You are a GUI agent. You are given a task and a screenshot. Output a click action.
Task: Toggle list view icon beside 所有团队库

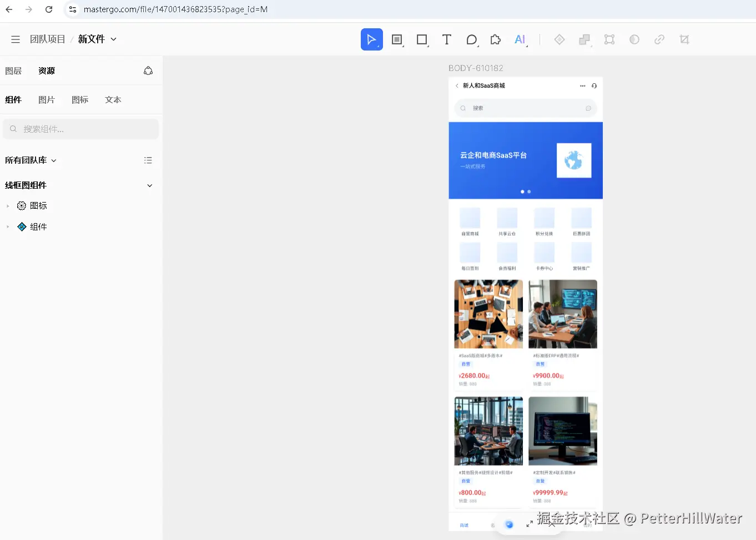[148, 160]
